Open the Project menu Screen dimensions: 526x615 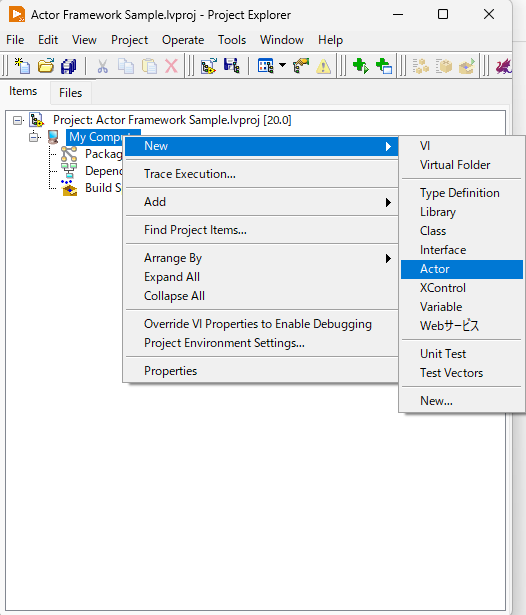129,40
